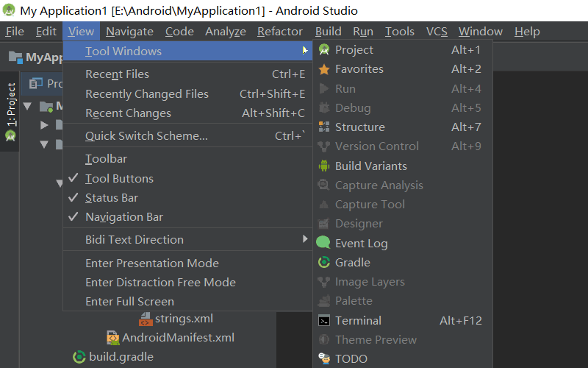Enable the Toolbar option
The image size is (588, 368).
point(188,158)
